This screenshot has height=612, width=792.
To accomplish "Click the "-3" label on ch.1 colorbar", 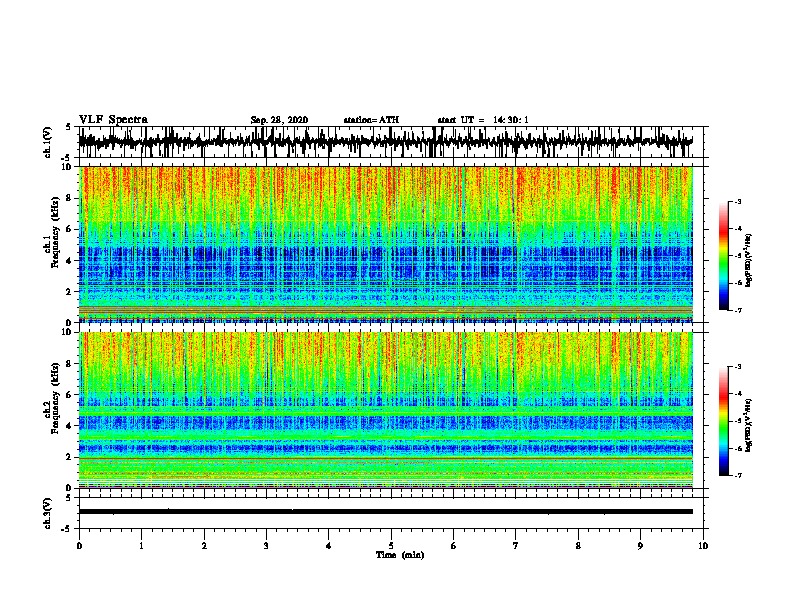I will pos(738,201).
